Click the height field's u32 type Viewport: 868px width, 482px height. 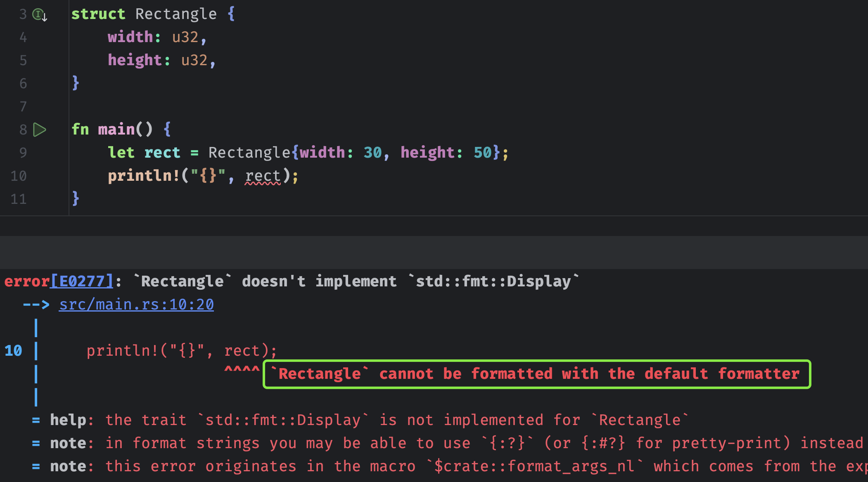pyautogui.click(x=194, y=60)
